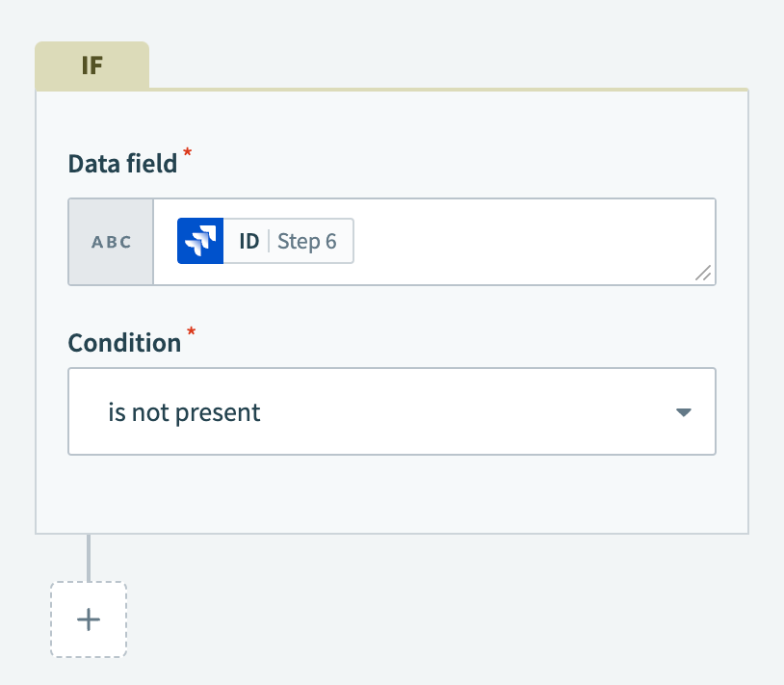Expand the 'is not present' condition selector

pos(391,411)
